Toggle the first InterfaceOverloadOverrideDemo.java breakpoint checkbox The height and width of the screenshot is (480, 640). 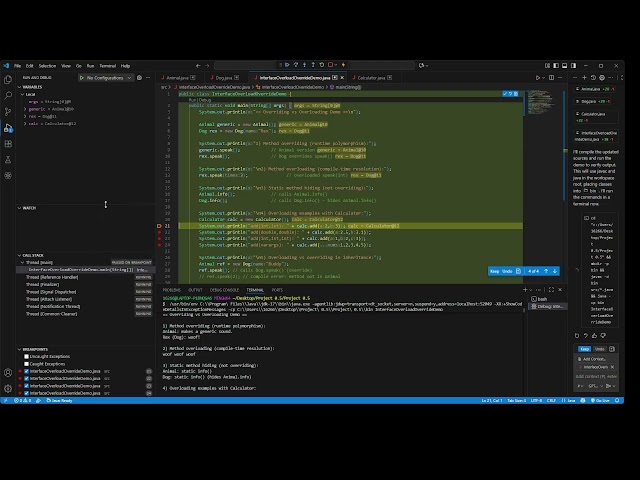pos(24,372)
